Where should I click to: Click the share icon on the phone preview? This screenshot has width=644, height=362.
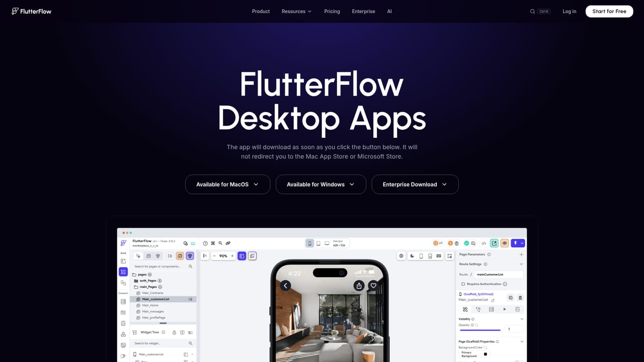tap(359, 286)
